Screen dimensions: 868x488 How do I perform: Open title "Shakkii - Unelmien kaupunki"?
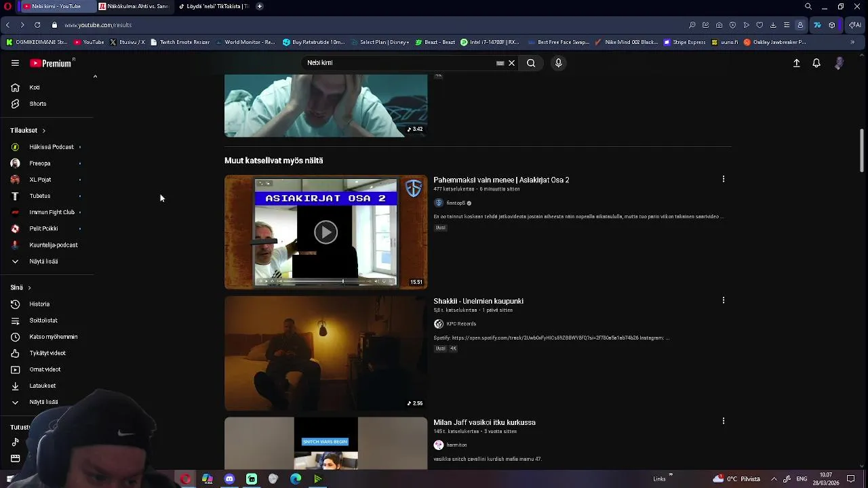pos(478,301)
